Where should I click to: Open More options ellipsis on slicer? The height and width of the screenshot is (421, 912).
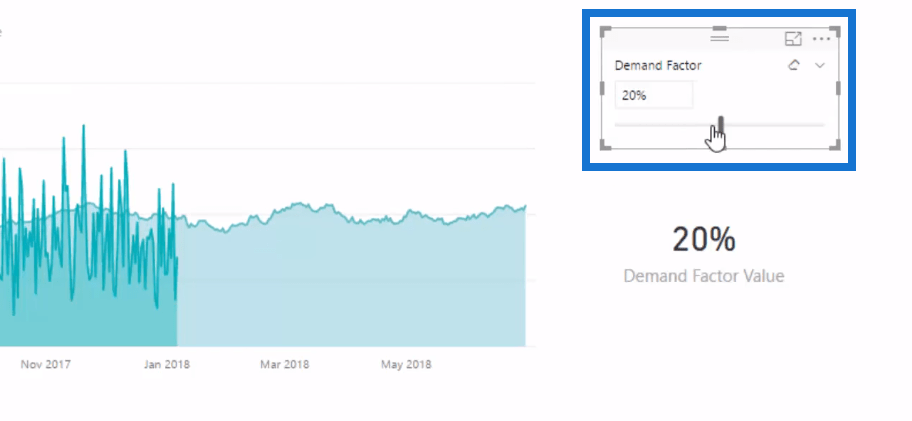pos(821,39)
